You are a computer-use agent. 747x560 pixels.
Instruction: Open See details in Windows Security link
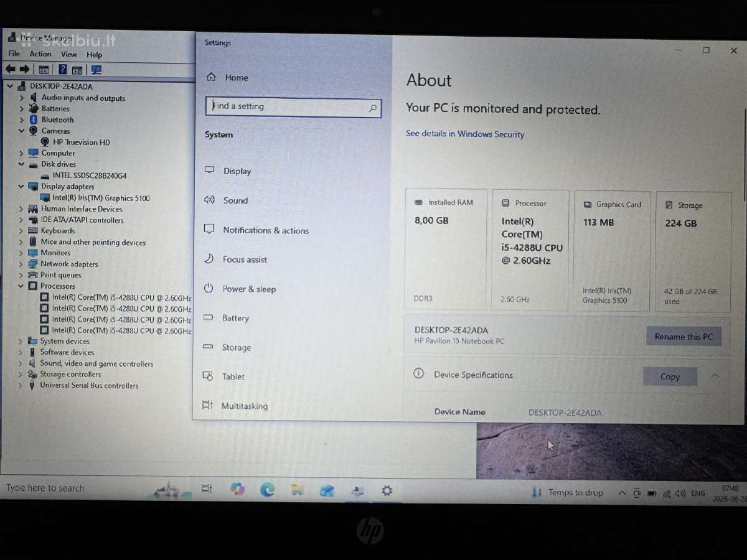(x=465, y=134)
